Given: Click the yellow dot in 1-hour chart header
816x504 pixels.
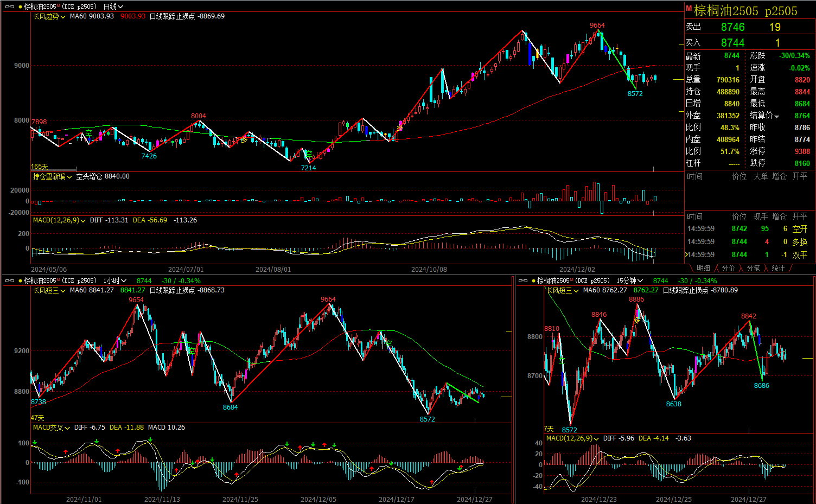Looking at the screenshot, I should pyautogui.click(x=20, y=280).
